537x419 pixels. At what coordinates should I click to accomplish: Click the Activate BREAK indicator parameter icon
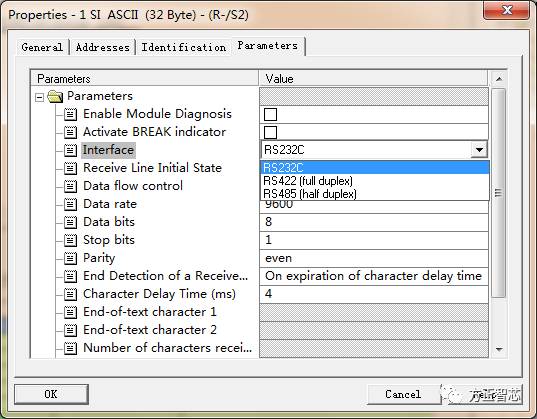click(x=71, y=132)
